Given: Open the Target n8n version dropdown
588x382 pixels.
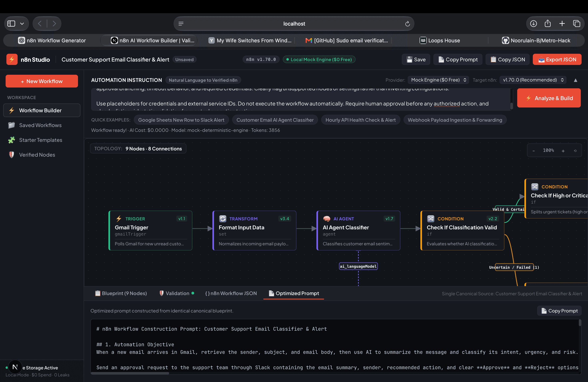Looking at the screenshot, I should click(533, 80).
